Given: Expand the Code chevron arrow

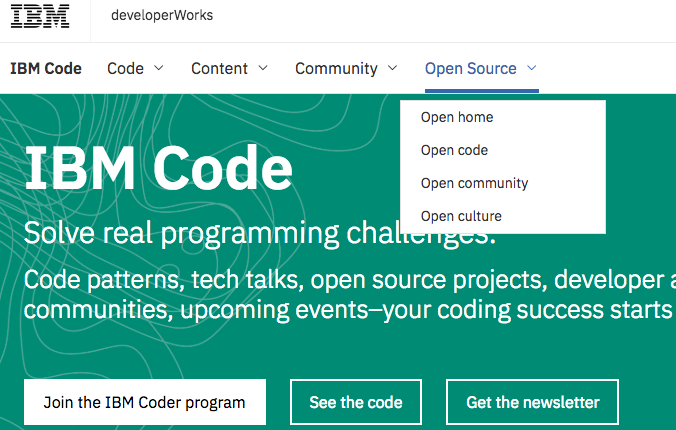Looking at the screenshot, I should [159, 68].
